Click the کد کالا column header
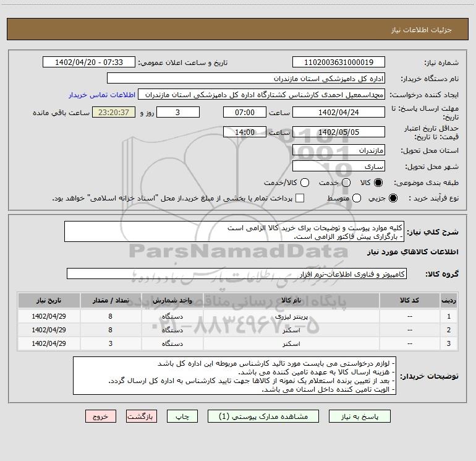 coord(409,301)
